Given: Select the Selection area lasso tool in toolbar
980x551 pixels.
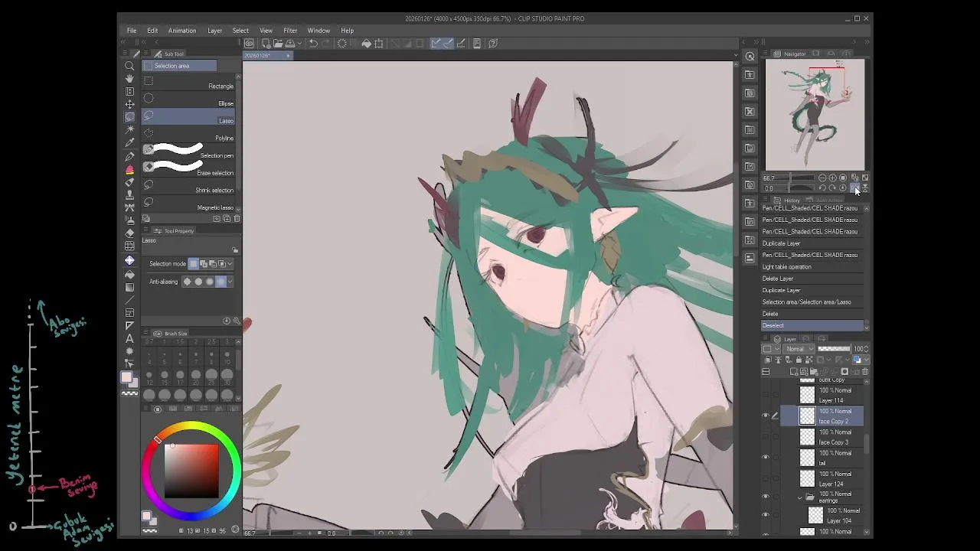Looking at the screenshot, I should click(x=129, y=117).
